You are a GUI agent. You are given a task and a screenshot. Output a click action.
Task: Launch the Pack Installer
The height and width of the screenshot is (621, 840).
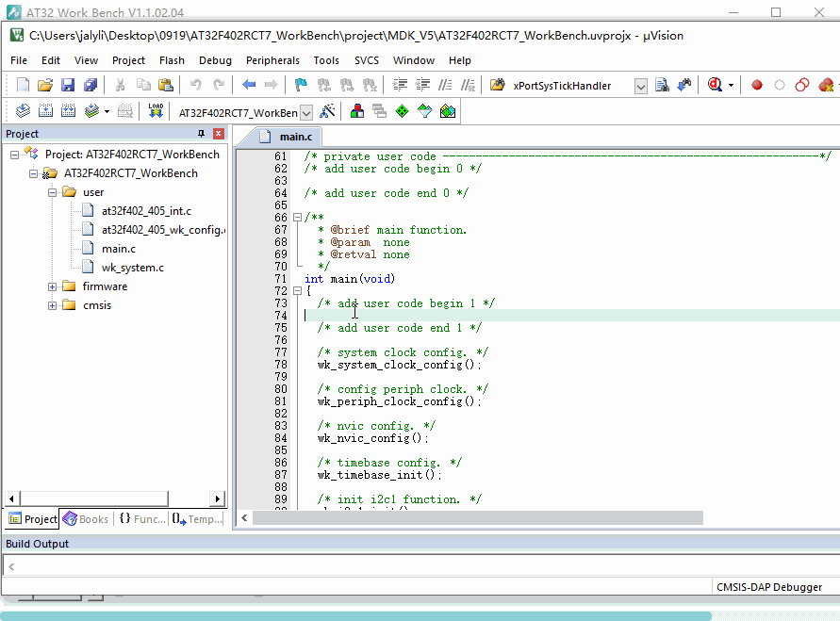click(x=447, y=111)
